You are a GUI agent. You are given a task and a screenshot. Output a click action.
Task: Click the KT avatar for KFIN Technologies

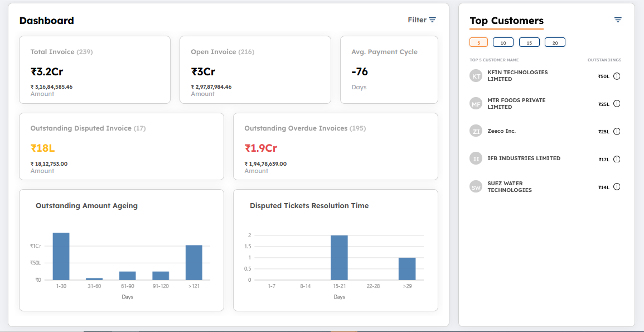click(x=476, y=76)
